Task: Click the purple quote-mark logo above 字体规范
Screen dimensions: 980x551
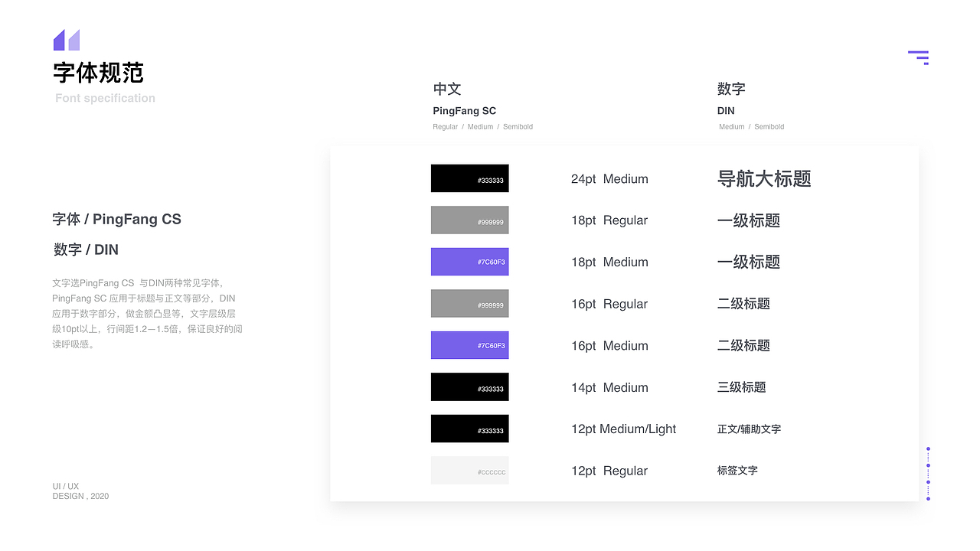Action: (66, 39)
